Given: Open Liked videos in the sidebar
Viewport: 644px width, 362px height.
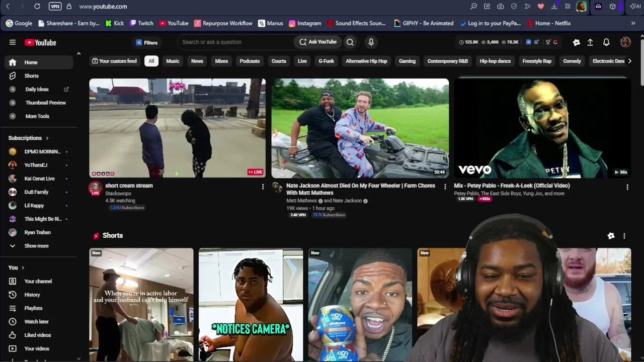Looking at the screenshot, I should click(x=39, y=335).
